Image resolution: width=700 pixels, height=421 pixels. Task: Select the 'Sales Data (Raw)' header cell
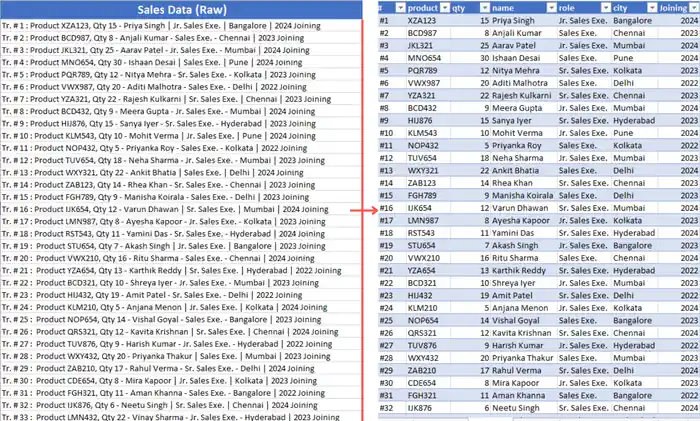pos(181,10)
